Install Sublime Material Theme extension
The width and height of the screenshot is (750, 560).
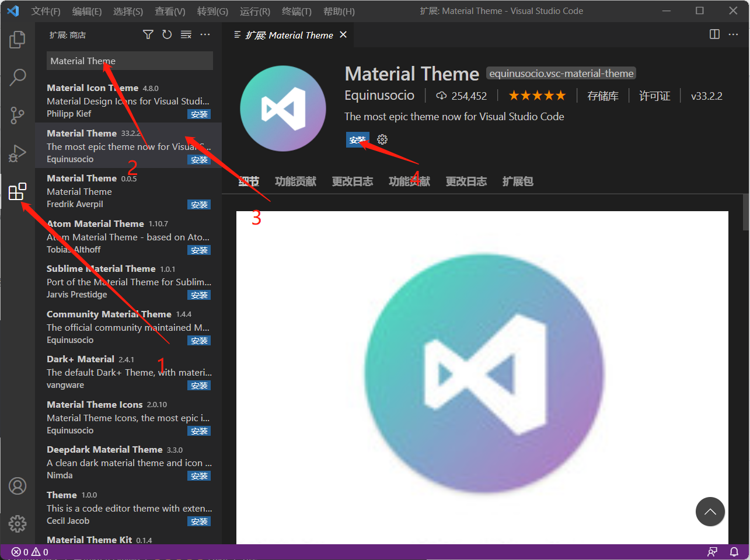[x=199, y=295]
